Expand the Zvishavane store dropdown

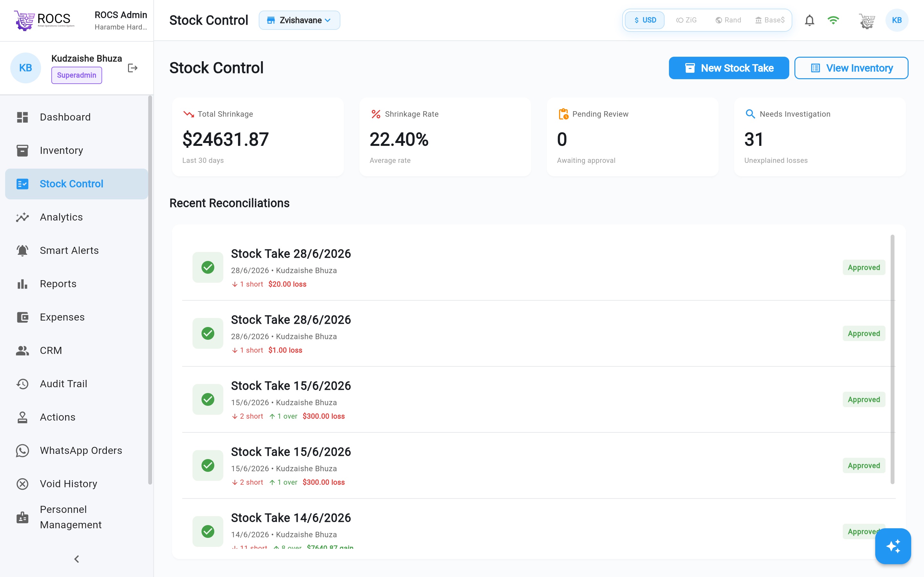point(299,20)
